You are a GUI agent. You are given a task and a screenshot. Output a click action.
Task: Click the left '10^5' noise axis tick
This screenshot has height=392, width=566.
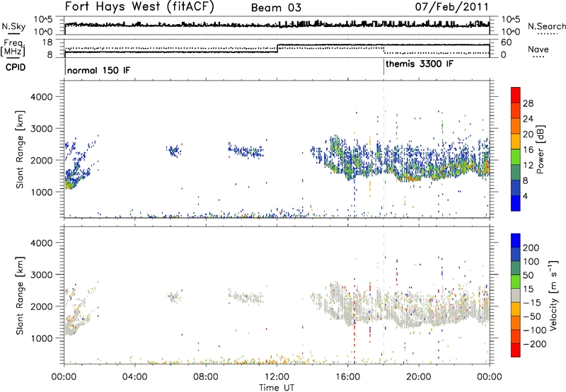[x=44, y=19]
